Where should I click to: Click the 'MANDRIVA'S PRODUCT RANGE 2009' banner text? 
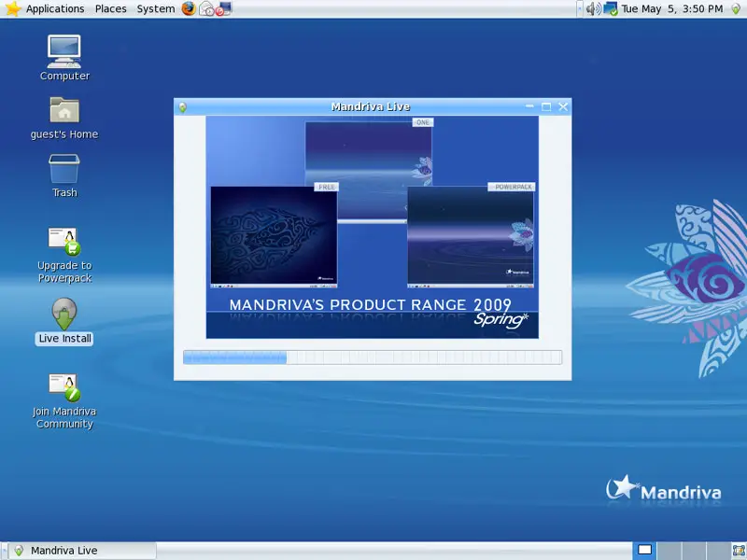[x=370, y=305]
